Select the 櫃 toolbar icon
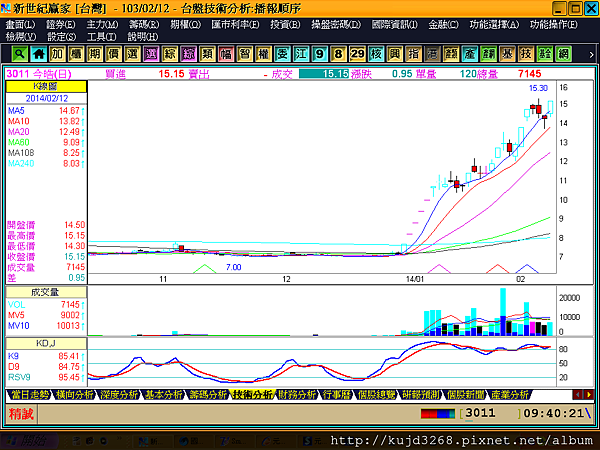 pos(76,54)
